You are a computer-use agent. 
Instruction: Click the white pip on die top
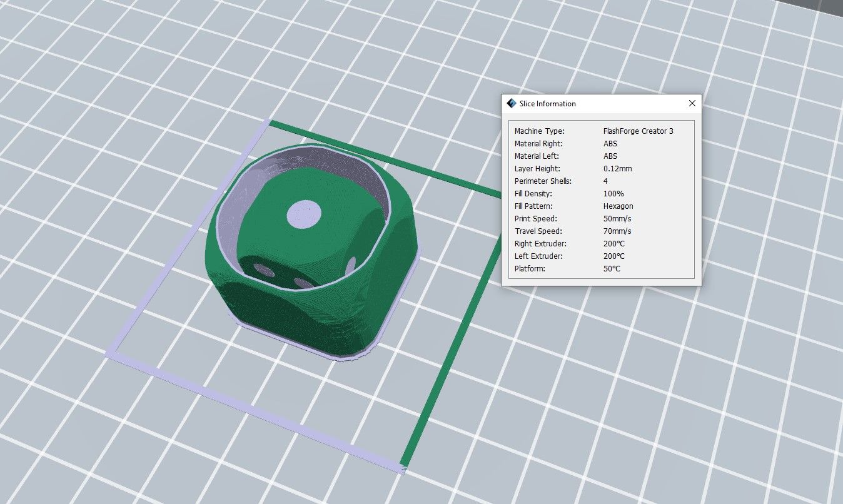tap(304, 214)
